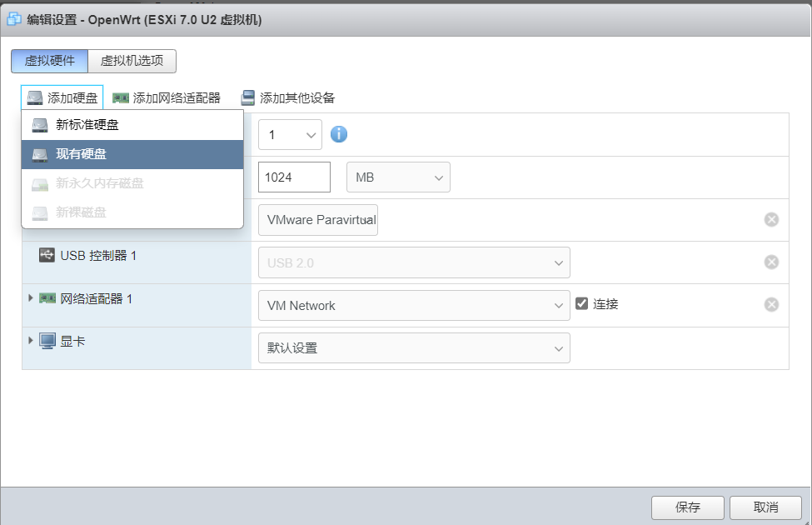This screenshot has height=525, width=812.
Task: Click the disabled 新永久内存磁盘 entry
Action: tap(132, 183)
